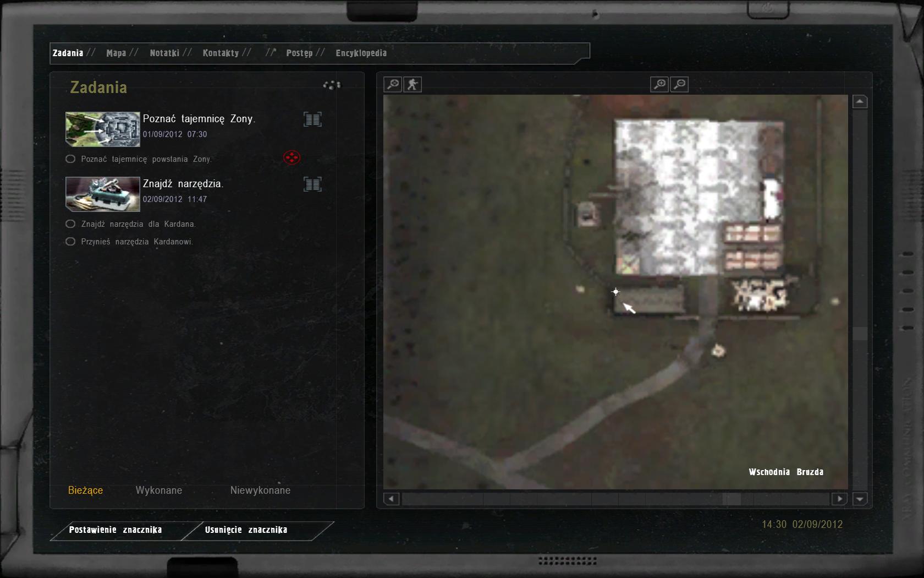
Task: Click map horizontal scrollbar right arrow
Action: point(839,499)
